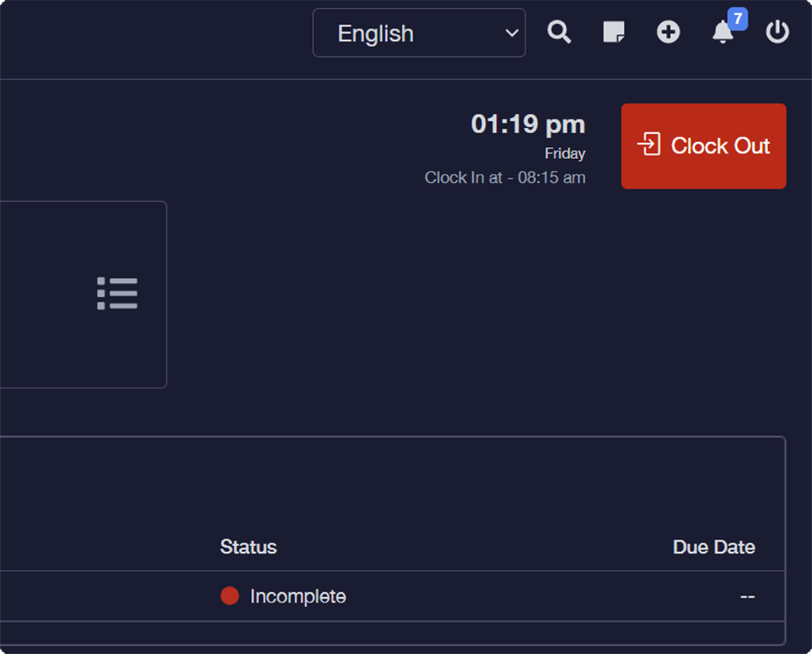Click the plus circle add icon
Screen dimensions: 812x654
point(668,32)
